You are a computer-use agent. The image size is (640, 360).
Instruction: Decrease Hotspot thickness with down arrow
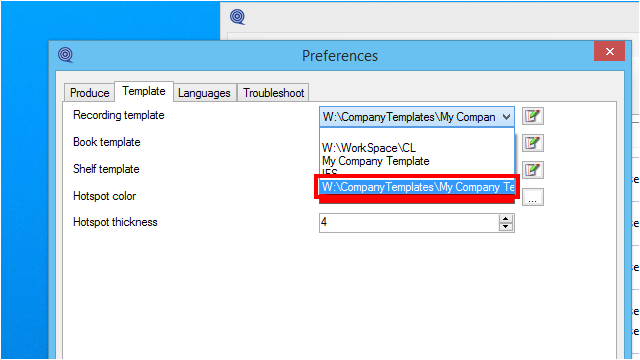(x=506, y=227)
